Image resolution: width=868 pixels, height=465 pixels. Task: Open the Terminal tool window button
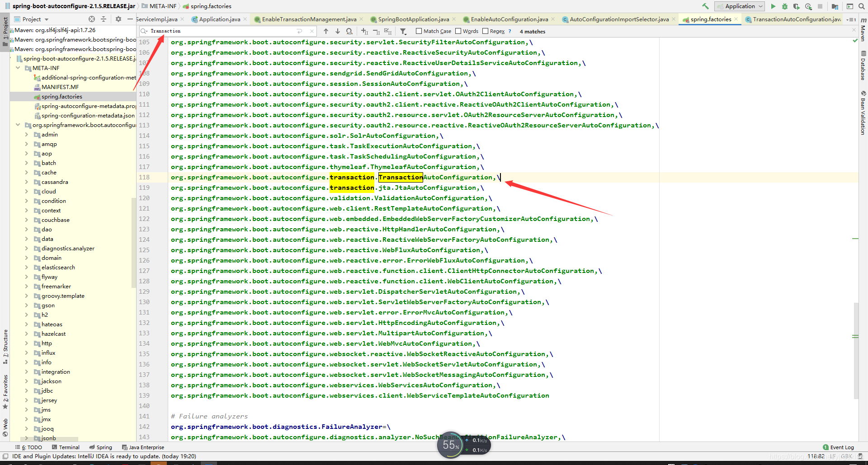(66, 447)
